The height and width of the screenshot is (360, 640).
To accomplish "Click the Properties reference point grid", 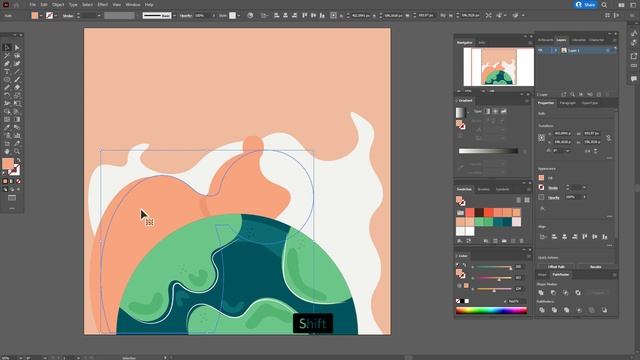I will click(x=542, y=138).
